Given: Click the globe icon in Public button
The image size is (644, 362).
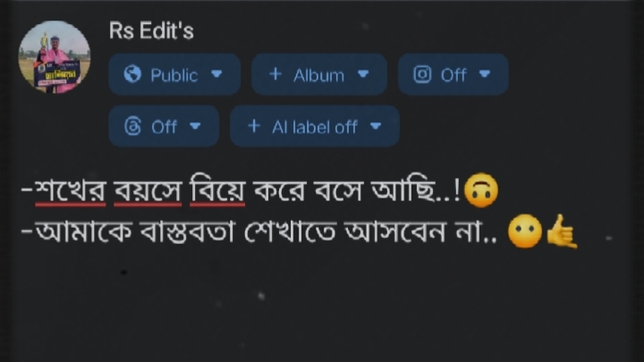Looking at the screenshot, I should coord(132,75).
